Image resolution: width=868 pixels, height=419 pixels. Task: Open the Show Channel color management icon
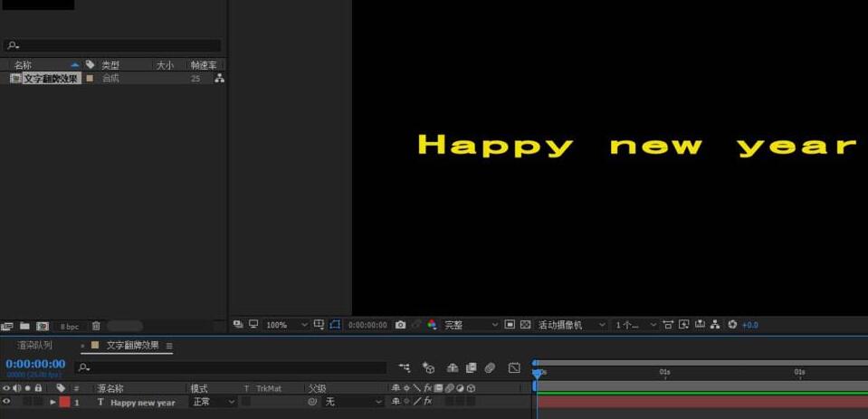(433, 325)
